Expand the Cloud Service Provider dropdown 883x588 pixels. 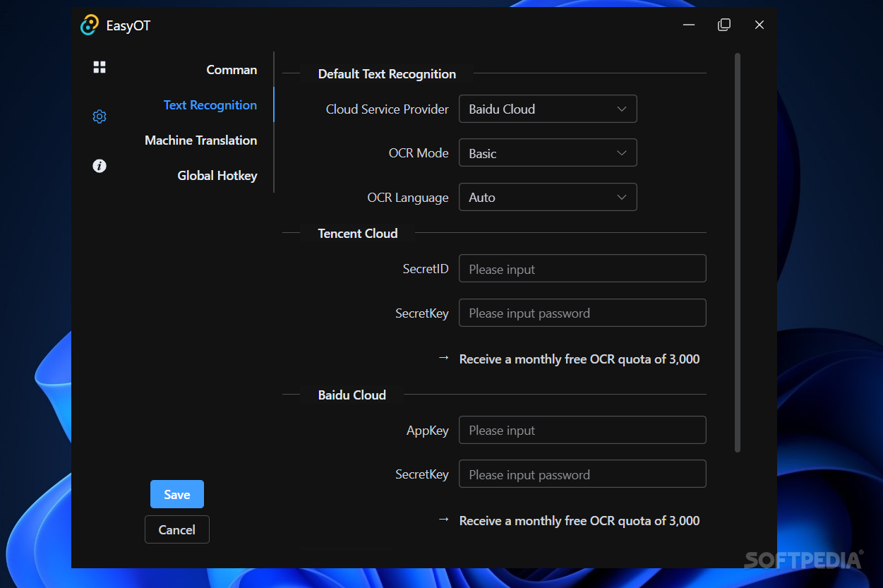click(548, 109)
